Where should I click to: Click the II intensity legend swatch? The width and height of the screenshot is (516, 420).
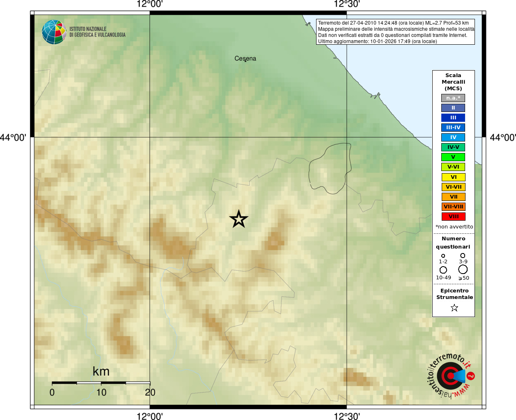point(453,108)
